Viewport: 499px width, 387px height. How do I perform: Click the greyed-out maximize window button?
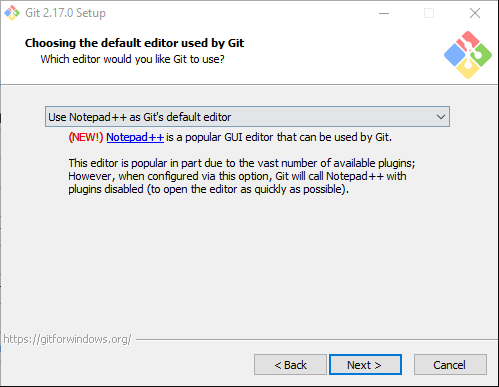tap(429, 13)
